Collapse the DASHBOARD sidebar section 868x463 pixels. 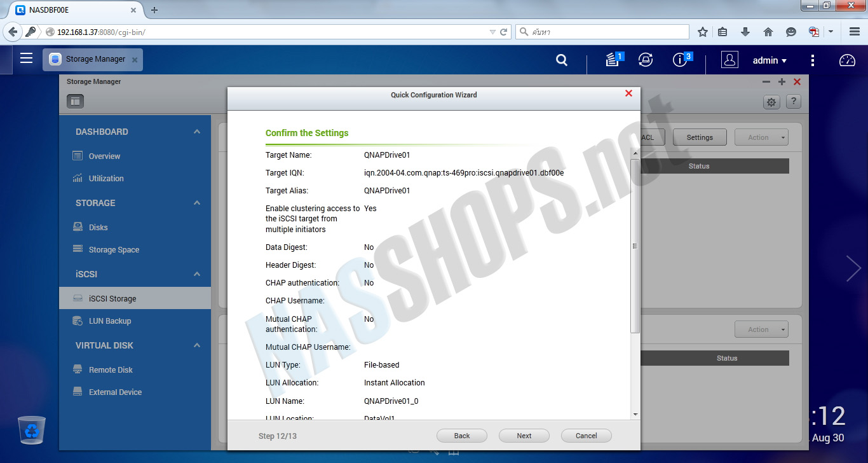point(197,132)
